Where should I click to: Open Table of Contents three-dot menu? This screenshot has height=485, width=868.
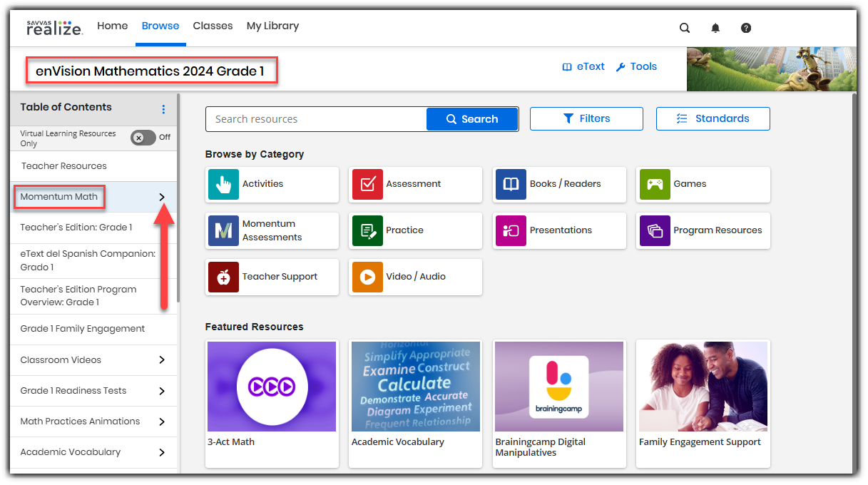tap(163, 109)
